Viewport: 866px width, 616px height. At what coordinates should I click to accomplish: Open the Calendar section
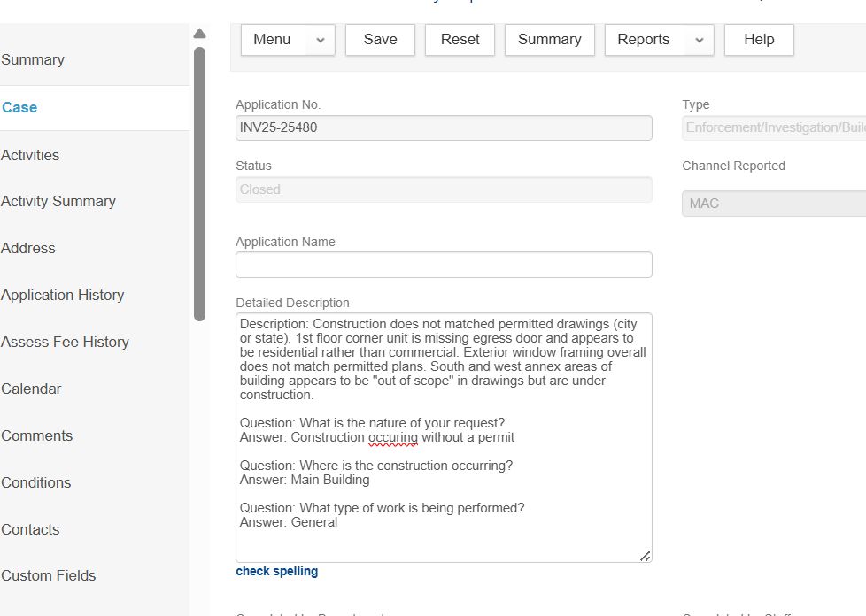coord(31,389)
